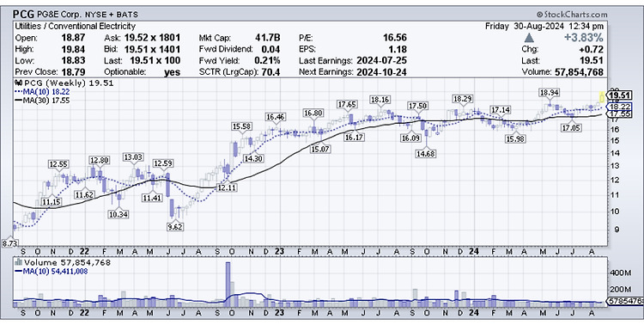644x325 pixels.
Task: Click the 15.07 low price label
Action: 320,149
